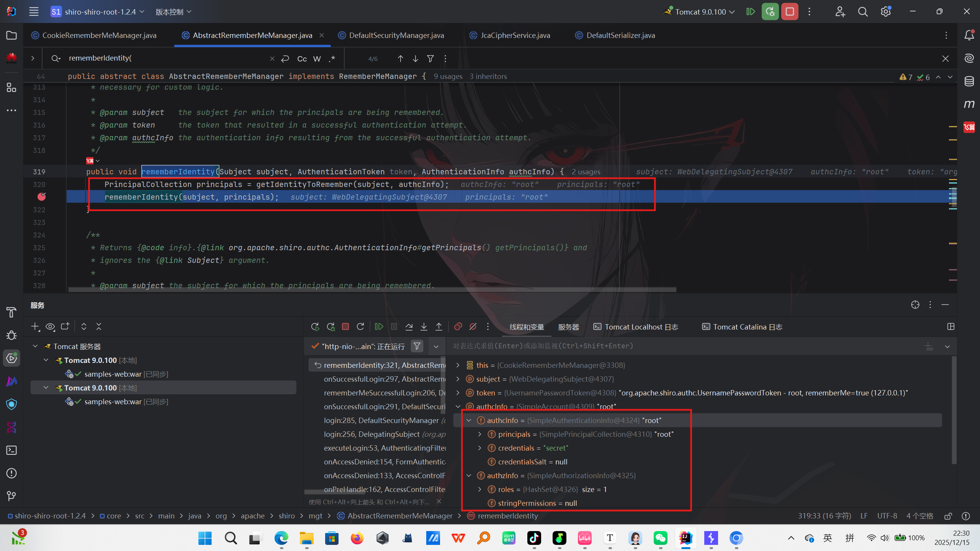Click Step Over in debug toolbar

tap(409, 327)
